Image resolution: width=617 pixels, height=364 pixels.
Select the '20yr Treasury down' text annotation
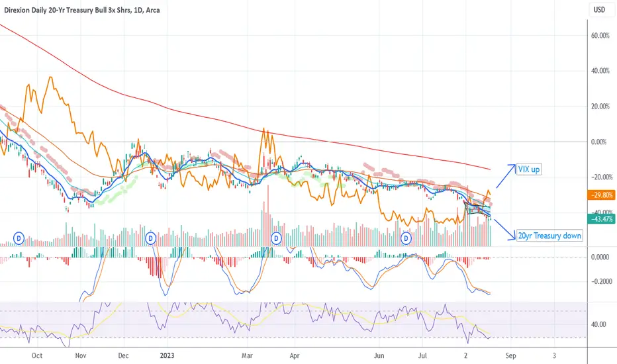549,236
